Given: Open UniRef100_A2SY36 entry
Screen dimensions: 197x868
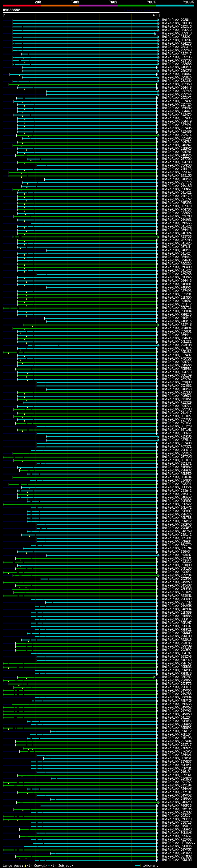Looking at the screenshot, I should click(176, 57).
